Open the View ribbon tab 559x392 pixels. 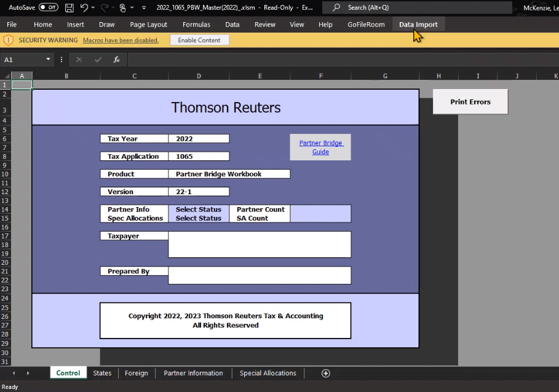[x=296, y=25]
